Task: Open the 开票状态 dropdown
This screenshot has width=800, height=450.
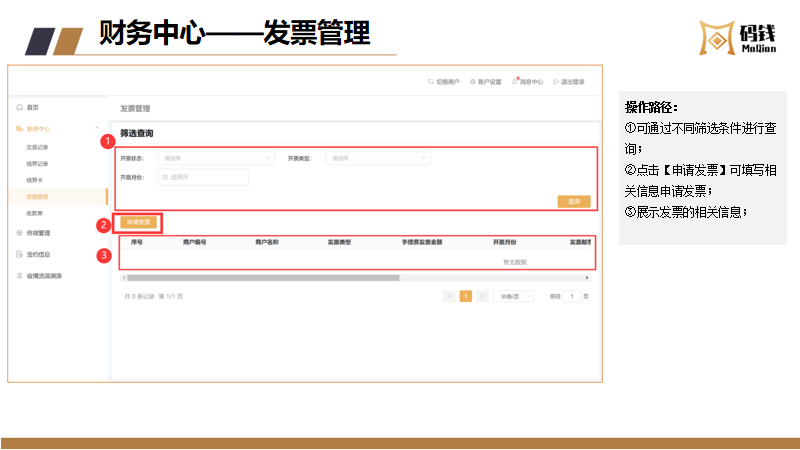Action: point(217,158)
